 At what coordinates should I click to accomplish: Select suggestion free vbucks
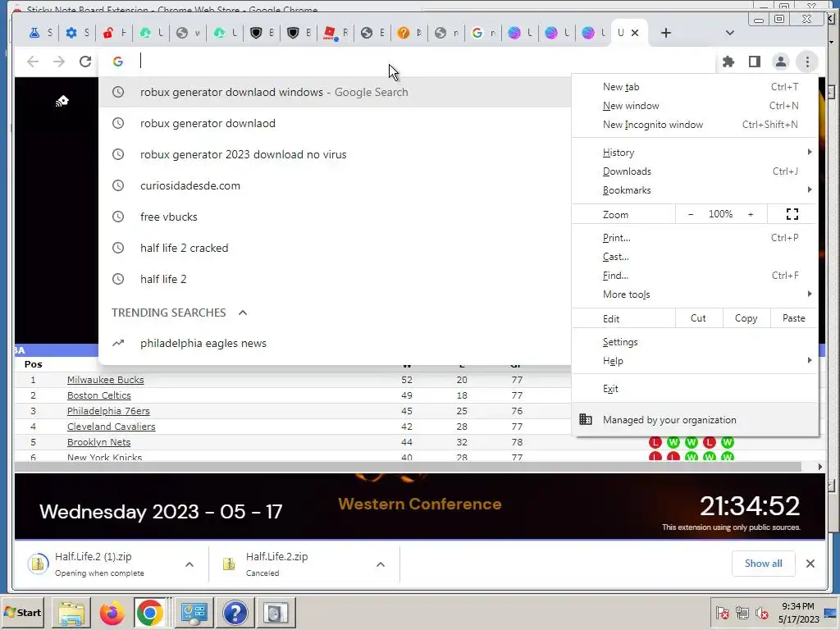335,217
